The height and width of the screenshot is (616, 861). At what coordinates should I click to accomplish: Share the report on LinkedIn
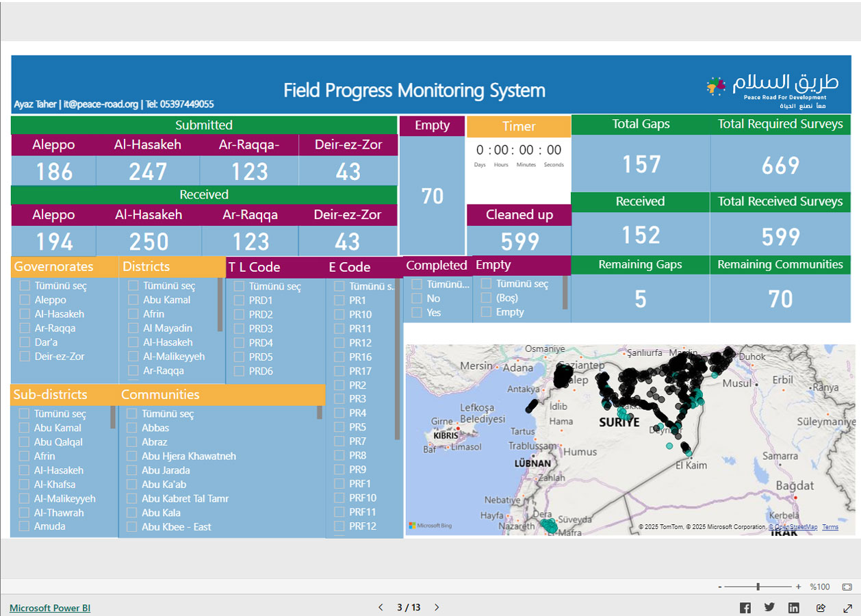click(x=794, y=608)
